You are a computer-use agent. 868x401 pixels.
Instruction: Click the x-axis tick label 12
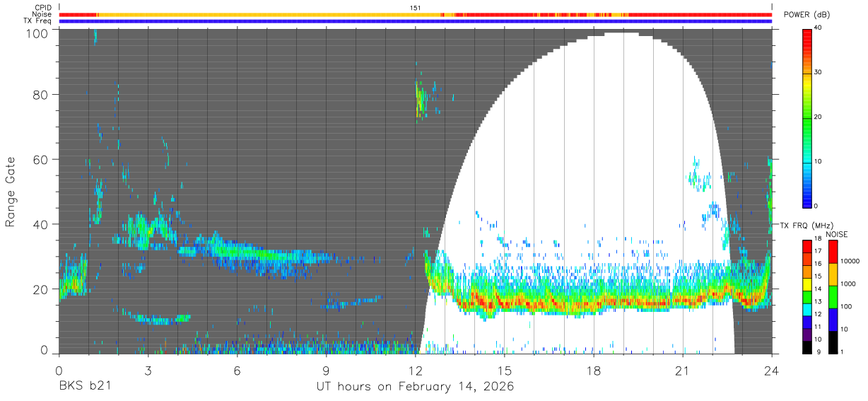tap(415, 371)
